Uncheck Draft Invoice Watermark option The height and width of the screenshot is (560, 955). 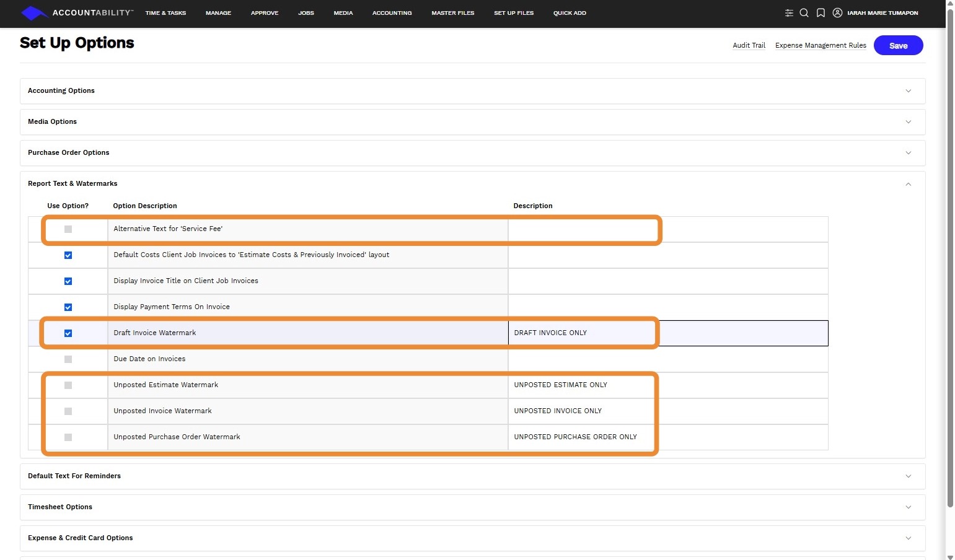click(x=68, y=333)
